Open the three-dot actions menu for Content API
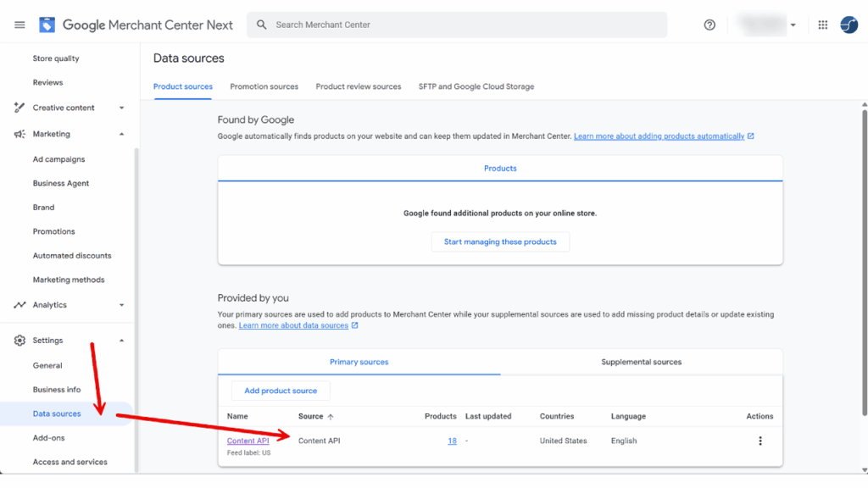This screenshot has width=868, height=488. (x=760, y=441)
